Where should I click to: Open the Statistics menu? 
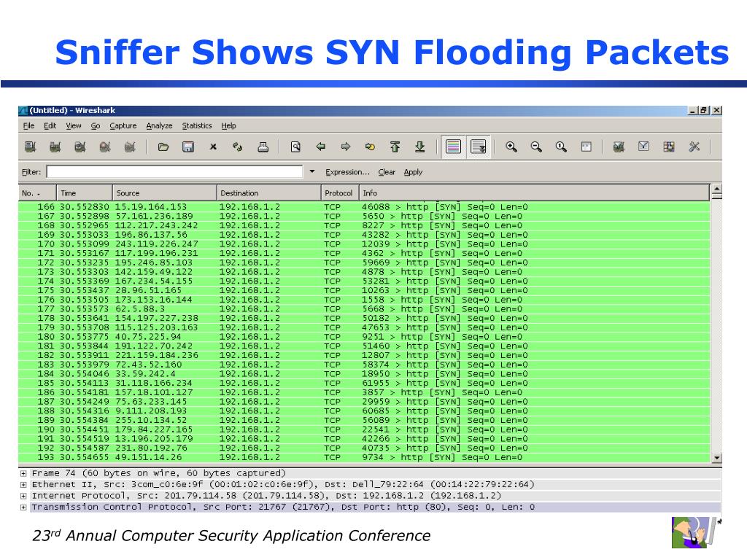point(197,125)
